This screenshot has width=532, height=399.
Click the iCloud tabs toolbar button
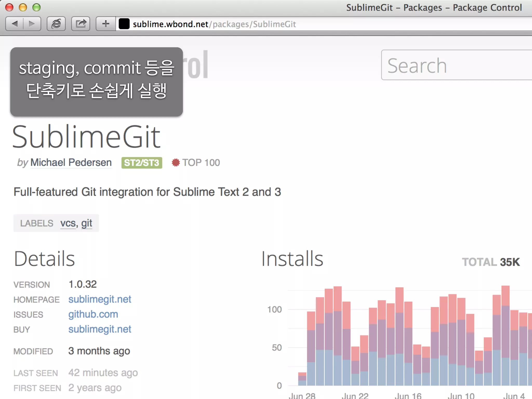click(56, 24)
